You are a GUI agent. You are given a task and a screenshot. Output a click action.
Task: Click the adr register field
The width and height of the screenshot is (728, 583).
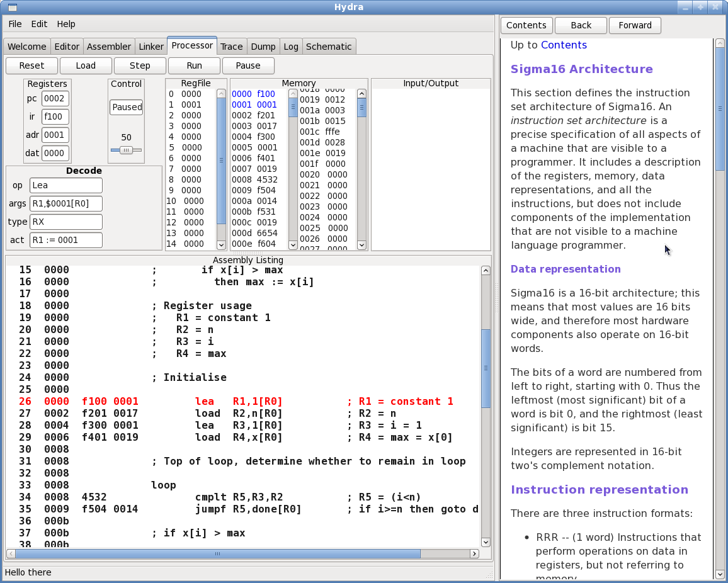(55, 135)
